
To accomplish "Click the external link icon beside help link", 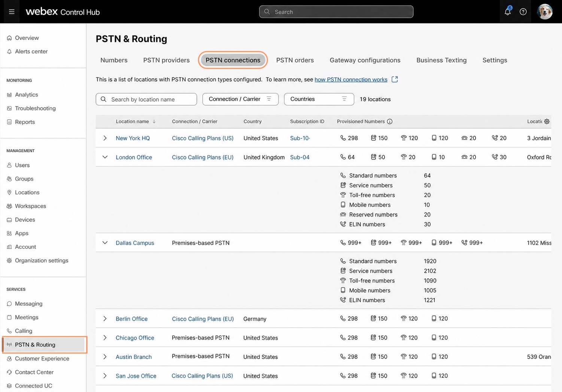I will (x=395, y=79).
